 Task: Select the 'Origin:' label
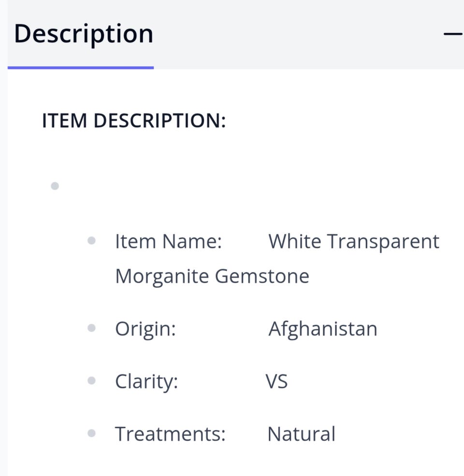tap(145, 329)
